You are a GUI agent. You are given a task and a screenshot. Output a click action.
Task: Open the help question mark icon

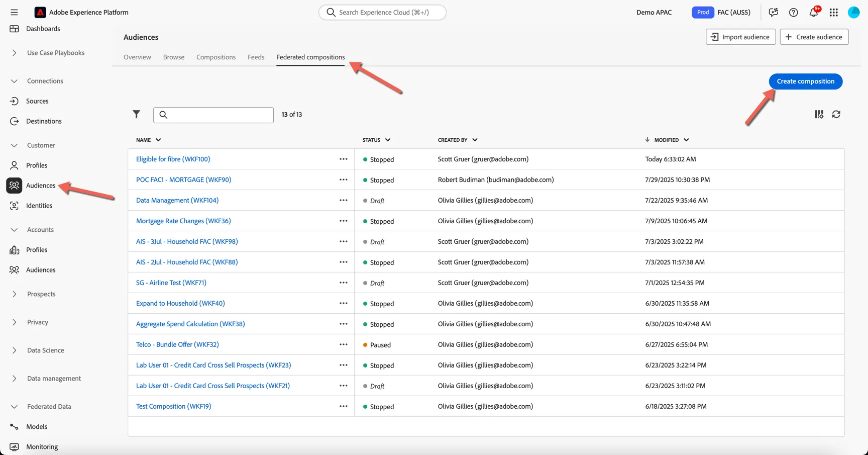[x=794, y=12]
